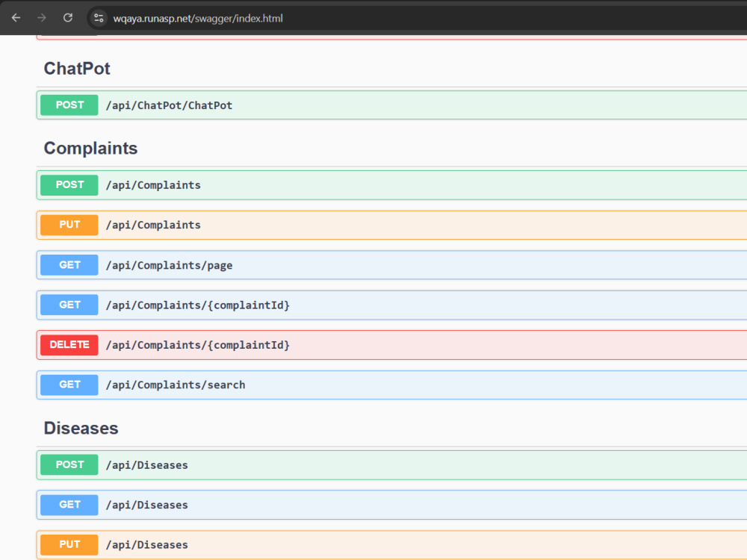Collapse the Diseases section heading

81,428
